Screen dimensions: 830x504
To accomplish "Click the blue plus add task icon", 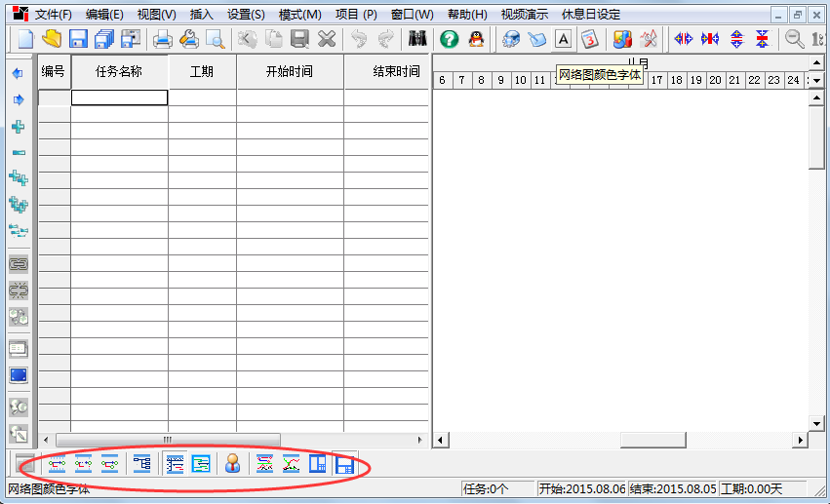I will [19, 127].
